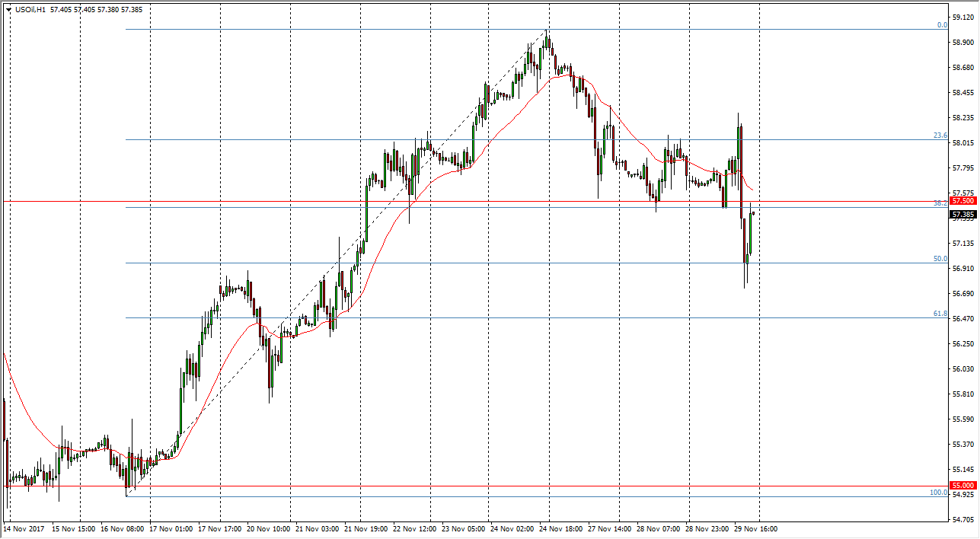Screen dimensions: 980x539
Task: Click the 29 Nov 16:00 time label
Action: pyautogui.click(x=755, y=528)
